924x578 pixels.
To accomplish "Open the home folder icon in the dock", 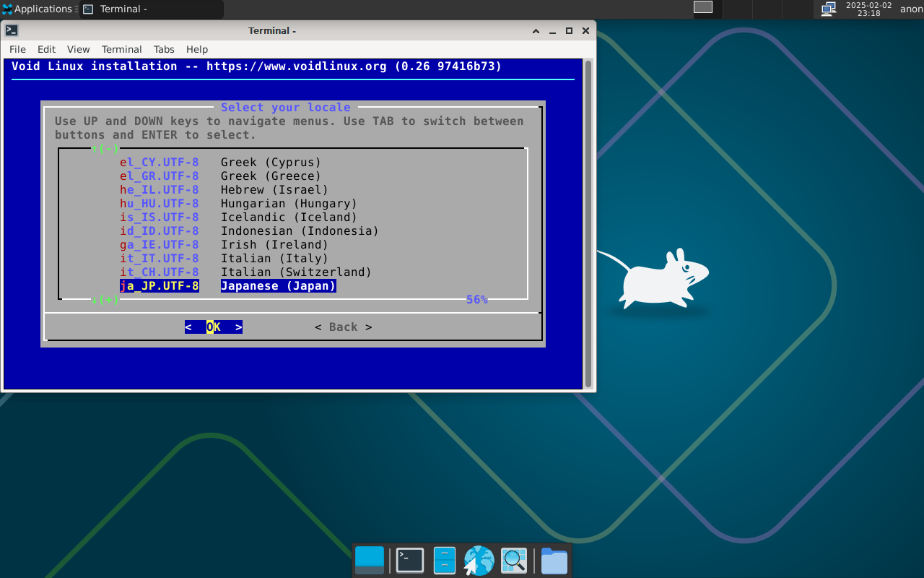I will (554, 561).
